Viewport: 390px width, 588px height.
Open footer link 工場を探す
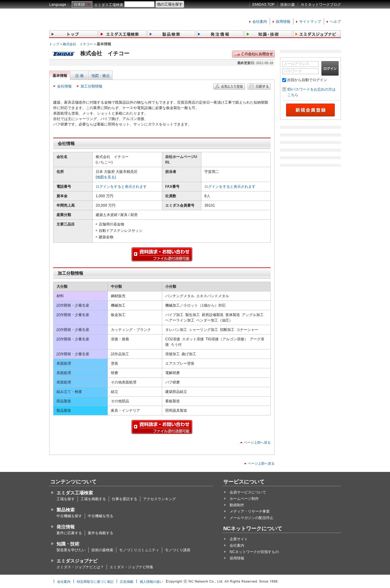(65, 499)
